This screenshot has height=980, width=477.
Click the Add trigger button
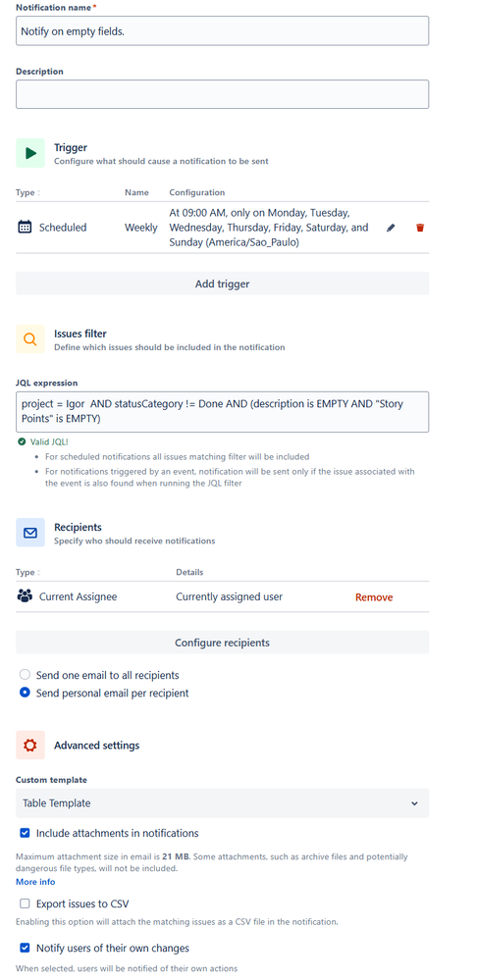pyautogui.click(x=222, y=284)
